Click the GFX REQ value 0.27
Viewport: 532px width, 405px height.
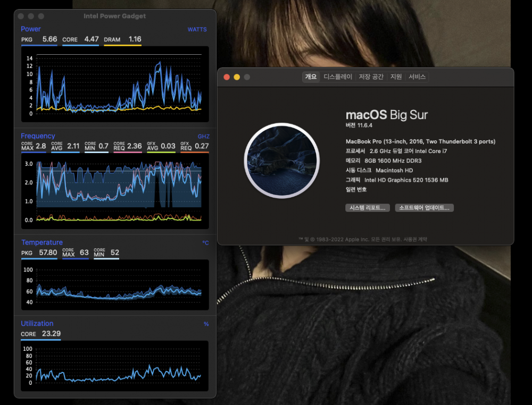point(202,146)
